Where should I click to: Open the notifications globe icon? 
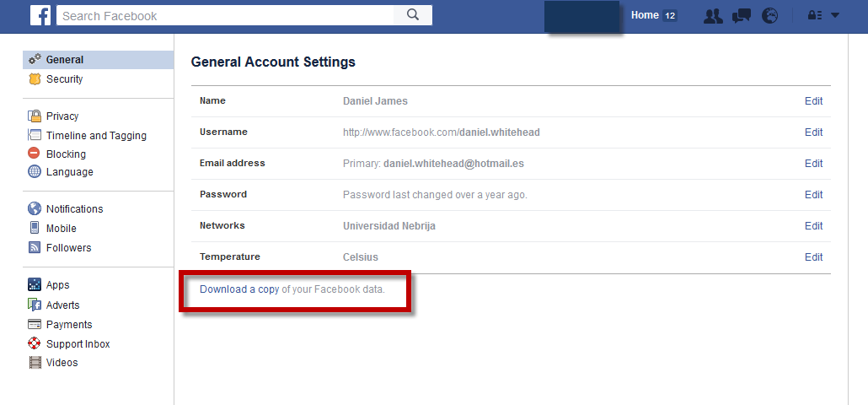(769, 15)
